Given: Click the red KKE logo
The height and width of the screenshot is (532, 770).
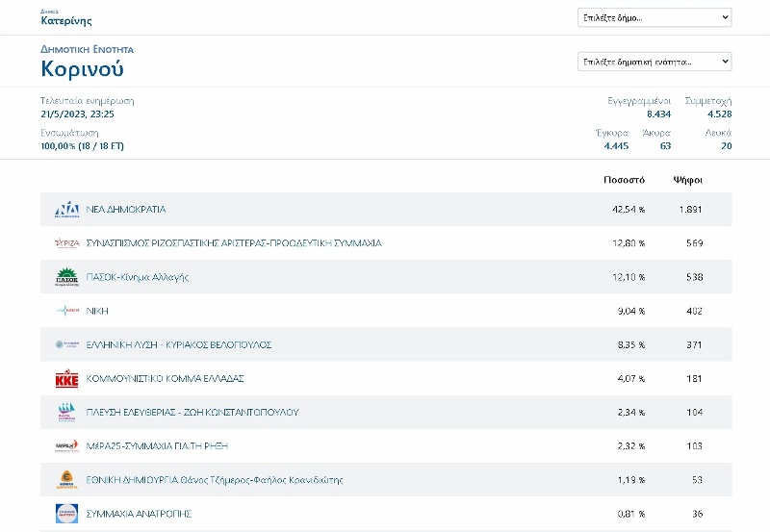Looking at the screenshot, I should coord(66,378).
